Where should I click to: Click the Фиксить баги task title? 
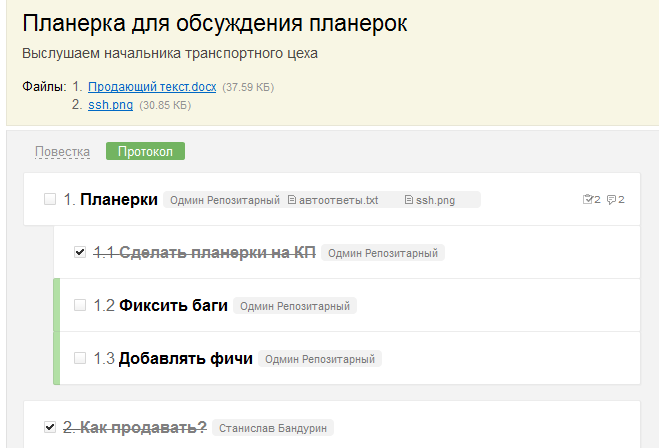173,305
